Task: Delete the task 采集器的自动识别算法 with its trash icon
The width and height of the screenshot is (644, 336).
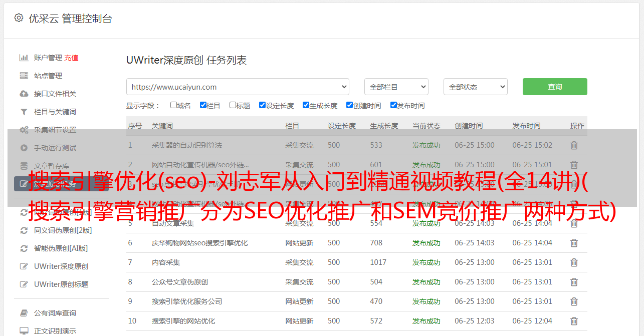Action: pos(574,145)
